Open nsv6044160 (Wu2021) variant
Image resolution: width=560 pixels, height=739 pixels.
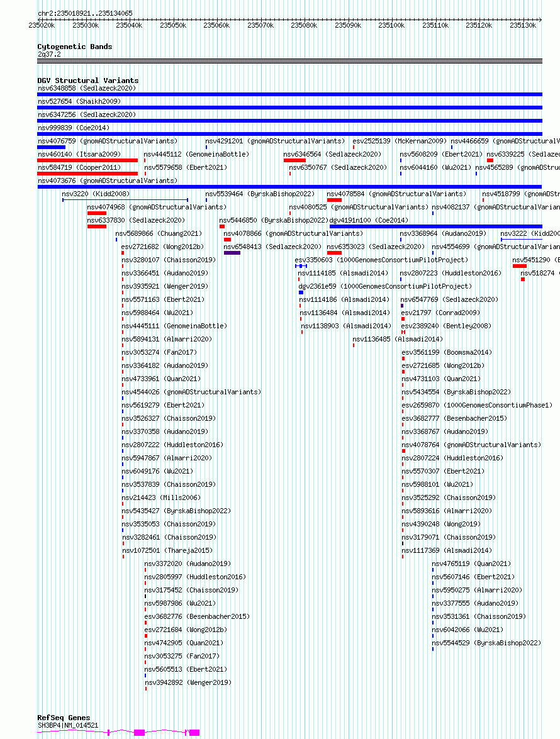(x=435, y=167)
